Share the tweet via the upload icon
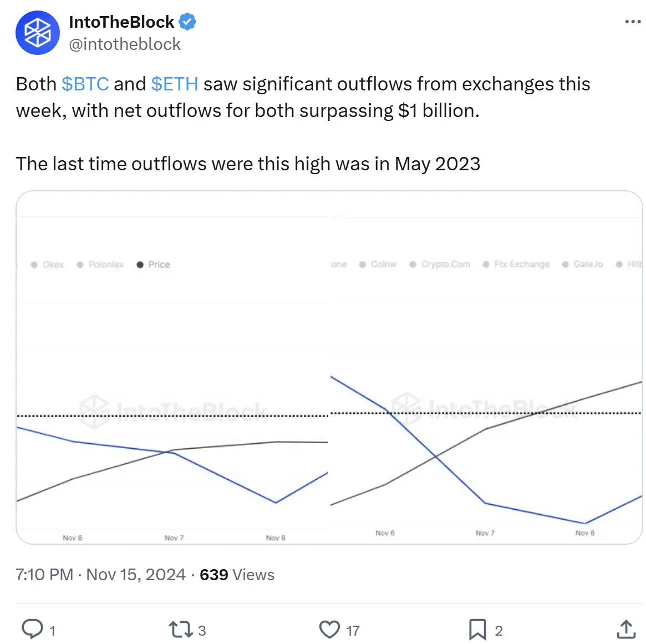 tap(625, 629)
